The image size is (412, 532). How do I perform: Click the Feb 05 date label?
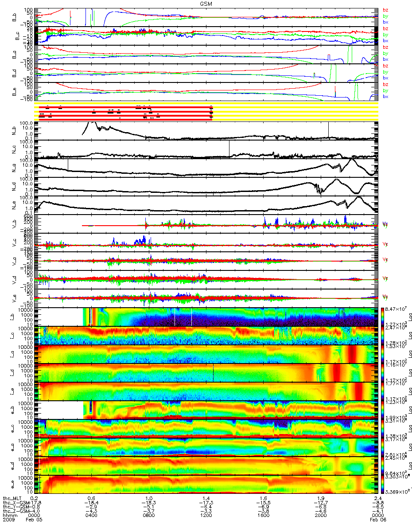coord(35,520)
